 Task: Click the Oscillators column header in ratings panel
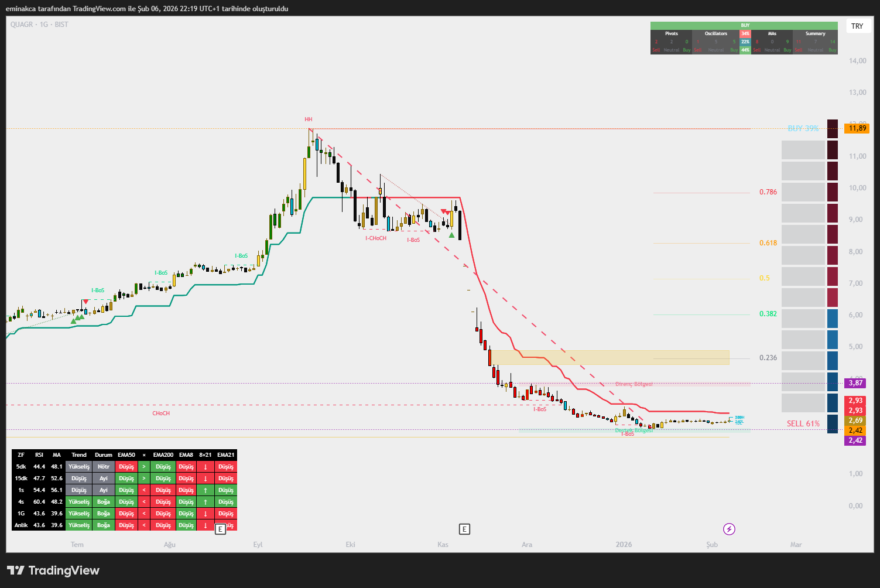[715, 34]
